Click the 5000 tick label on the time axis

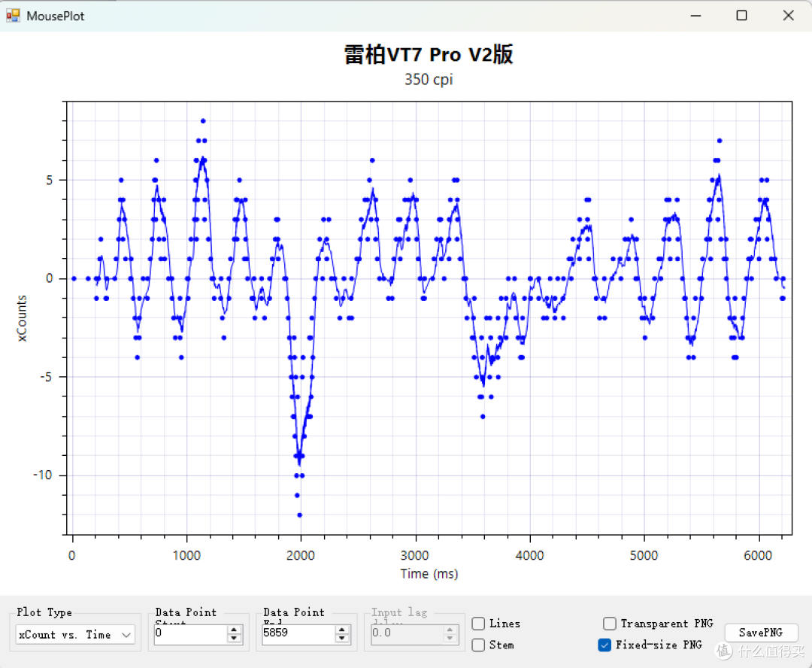(644, 556)
